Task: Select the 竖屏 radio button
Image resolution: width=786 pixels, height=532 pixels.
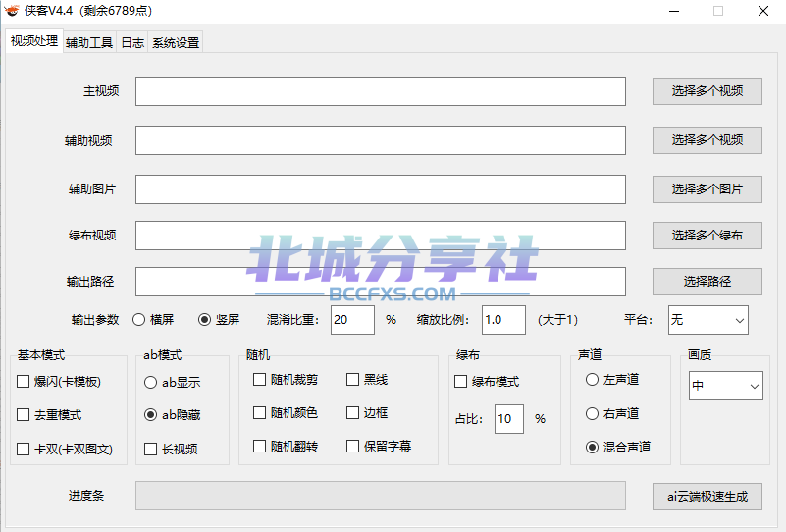Action: (204, 319)
